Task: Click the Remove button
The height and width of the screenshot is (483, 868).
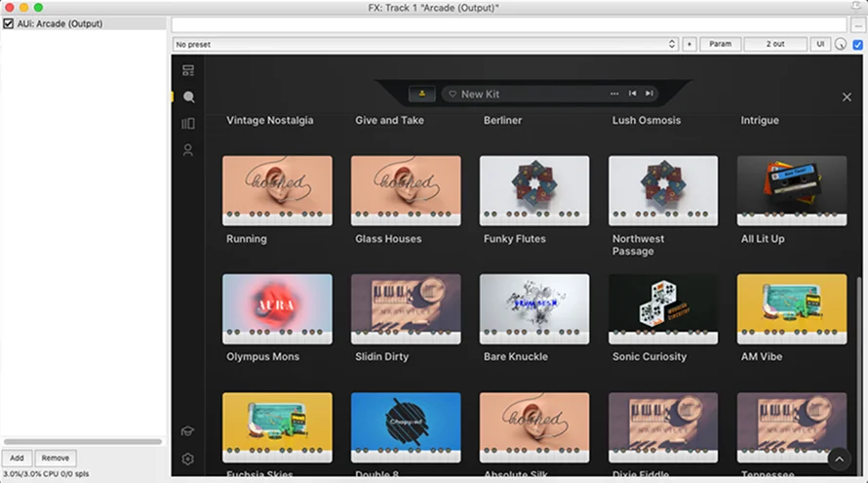Action: [56, 458]
